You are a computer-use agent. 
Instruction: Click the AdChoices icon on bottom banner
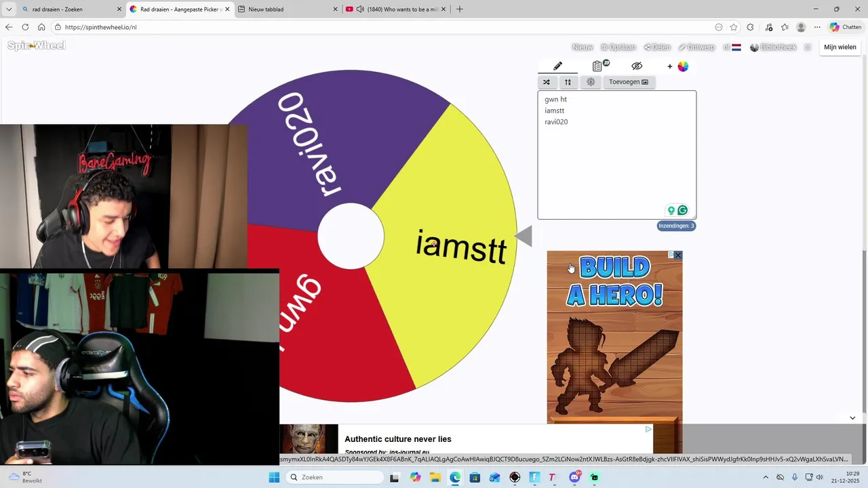point(648,429)
